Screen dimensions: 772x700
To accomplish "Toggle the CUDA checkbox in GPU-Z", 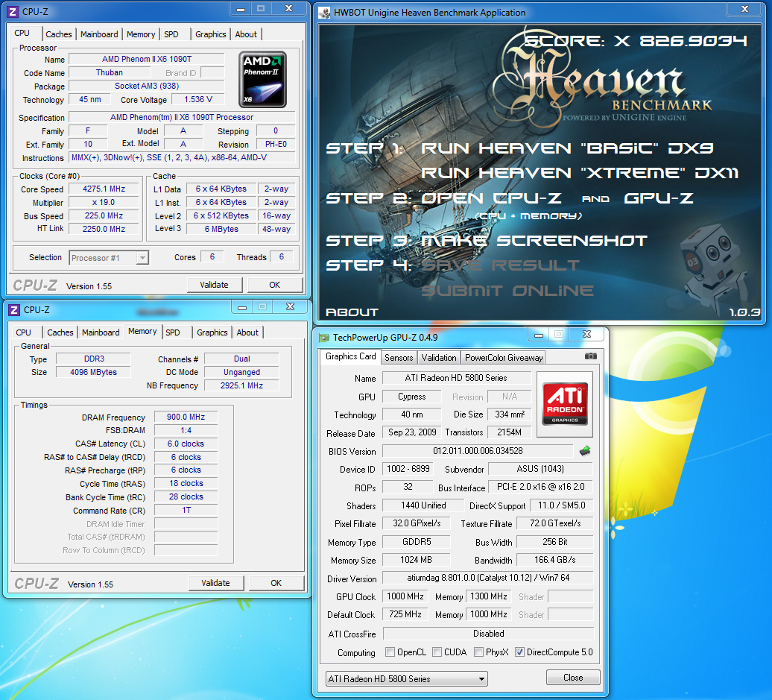I will (437, 652).
